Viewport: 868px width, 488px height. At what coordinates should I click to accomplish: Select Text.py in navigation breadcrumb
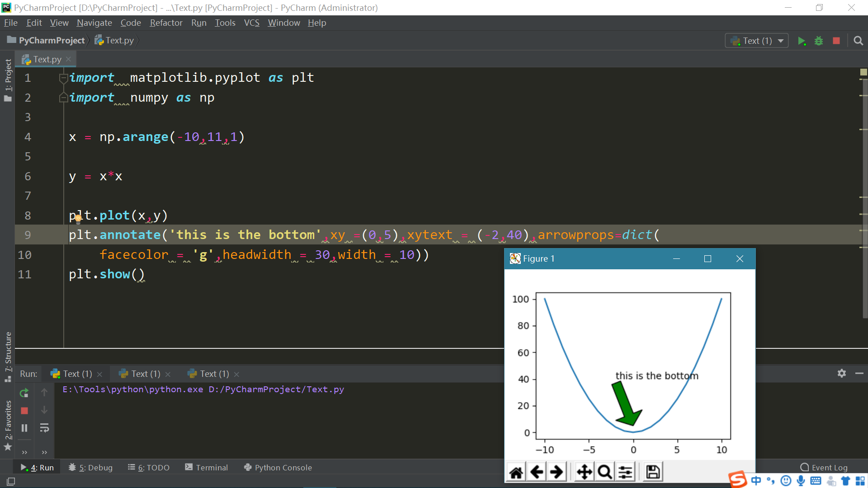(114, 40)
